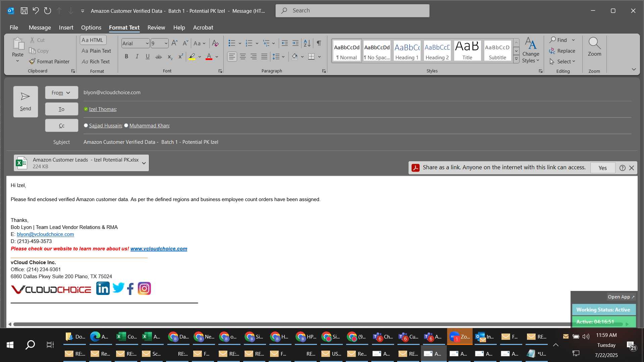The height and width of the screenshot is (362, 644).
Task: Toggle Italic formatting
Action: pyautogui.click(x=137, y=57)
